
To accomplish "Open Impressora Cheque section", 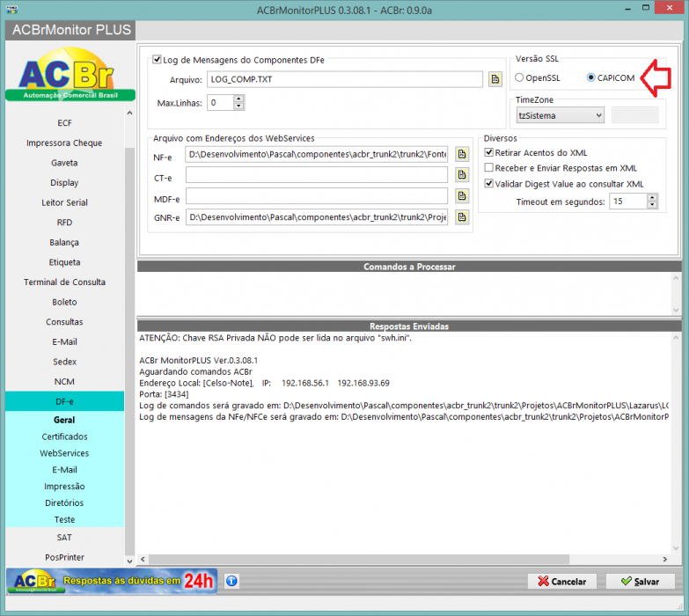I will pos(64,143).
